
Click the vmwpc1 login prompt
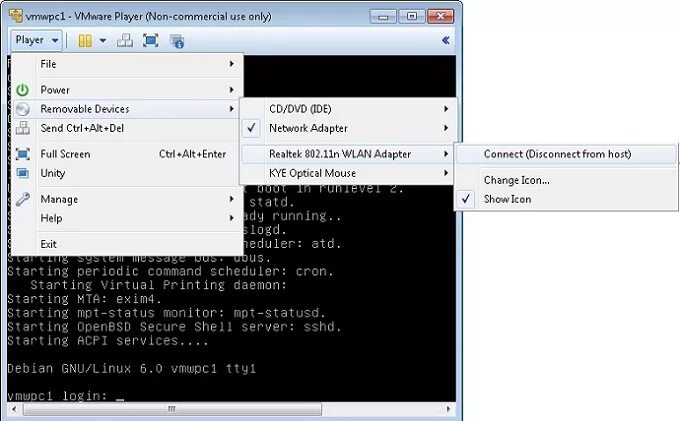click(x=65, y=396)
